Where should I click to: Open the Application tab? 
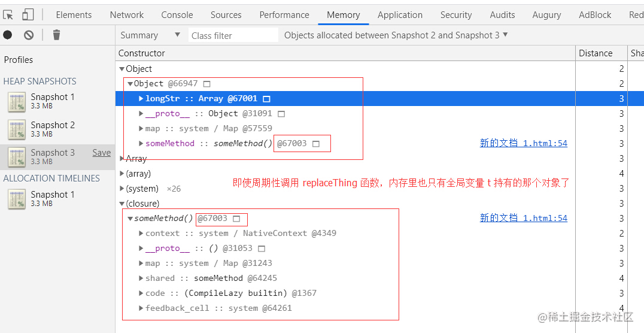[400, 15]
